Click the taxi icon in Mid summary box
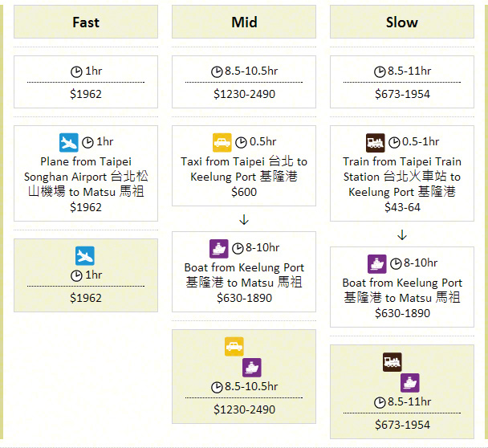 pyautogui.click(x=234, y=347)
